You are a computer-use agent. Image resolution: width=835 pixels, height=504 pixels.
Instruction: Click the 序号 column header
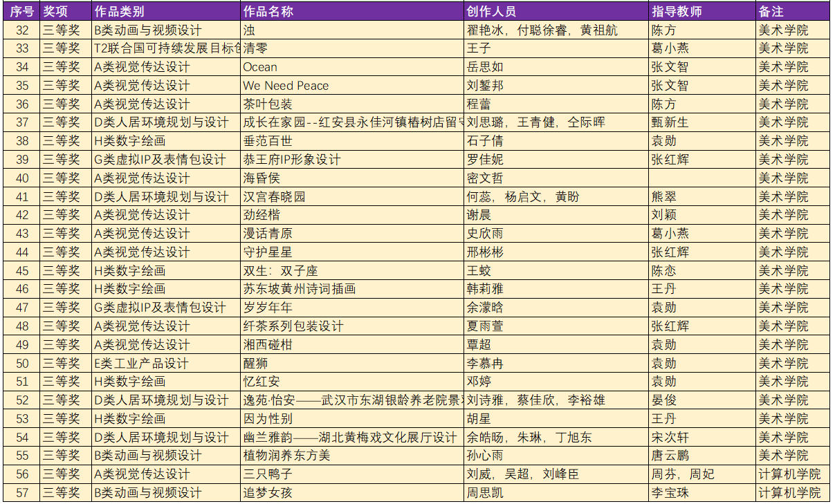point(21,12)
